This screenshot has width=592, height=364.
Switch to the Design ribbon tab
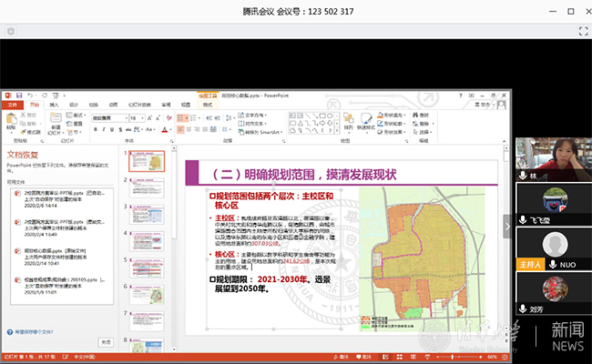pos(75,105)
